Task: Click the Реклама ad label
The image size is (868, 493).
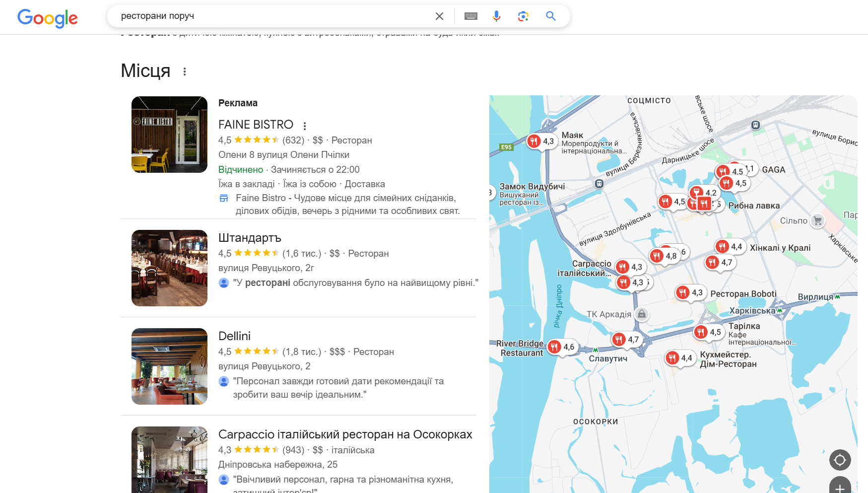Action: click(x=238, y=103)
